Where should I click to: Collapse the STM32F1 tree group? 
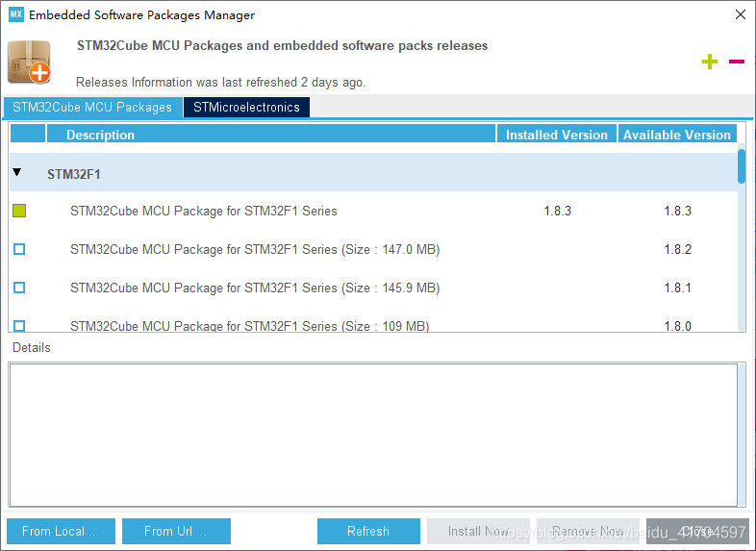pos(17,173)
